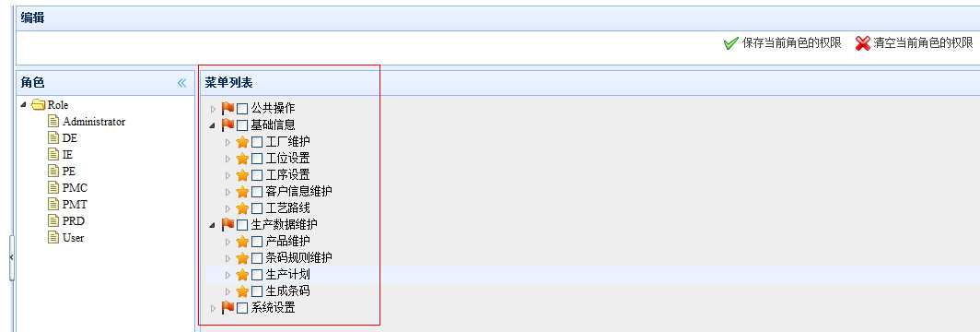Image resolution: width=980 pixels, height=332 pixels.
Task: Click the yellow Role folder icon
Action: (x=38, y=105)
